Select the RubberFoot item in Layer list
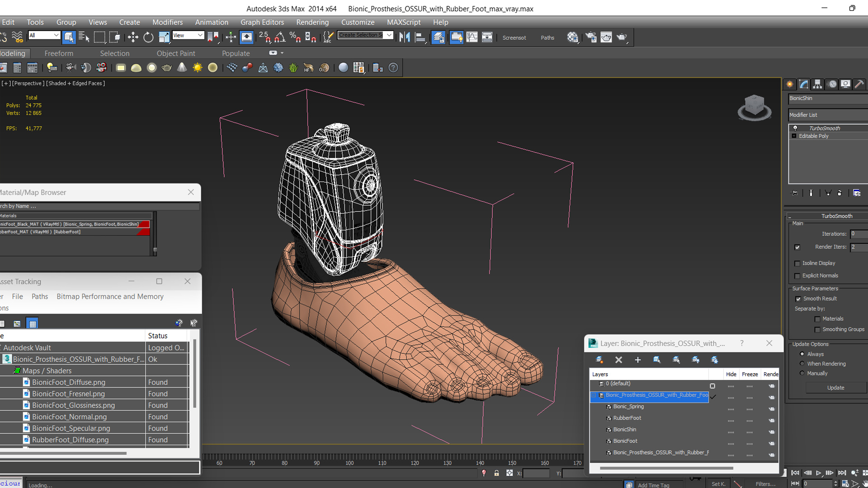The height and width of the screenshot is (488, 868). click(627, 418)
